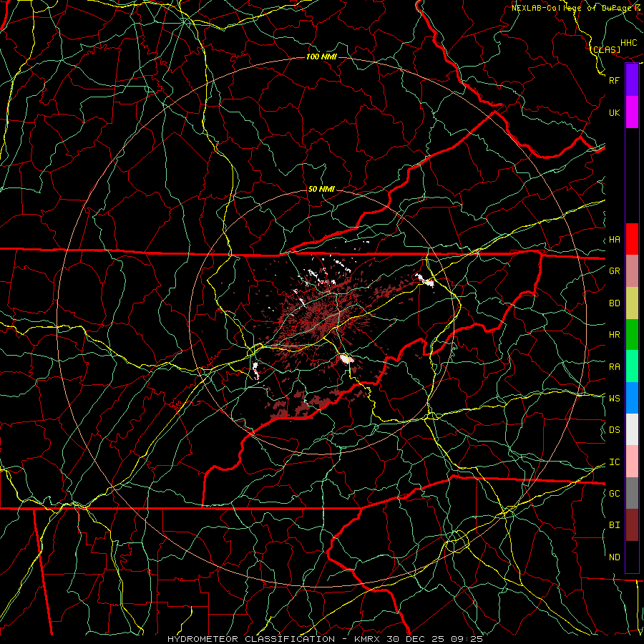Click the ND legend label
Image resolution: width=644 pixels, height=644 pixels.
[615, 557]
